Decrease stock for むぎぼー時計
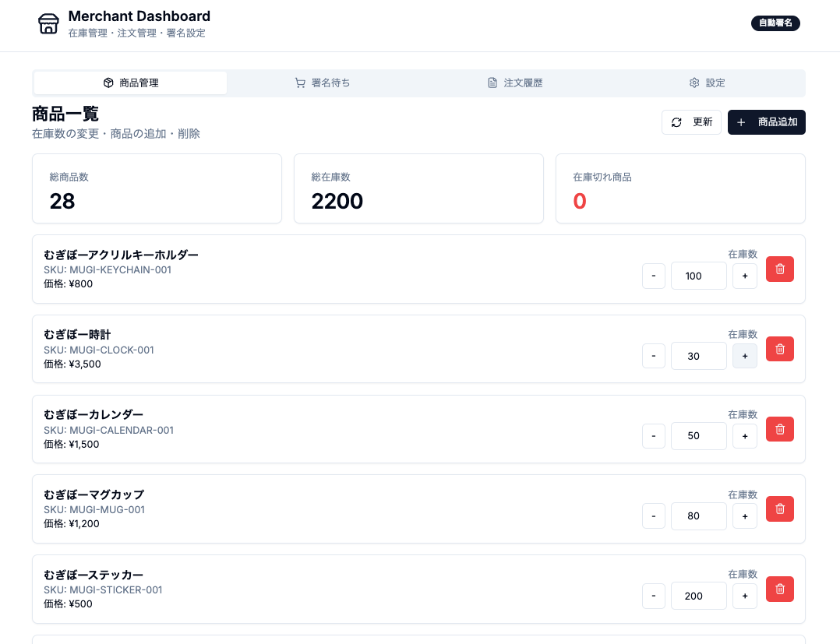This screenshot has width=840, height=644. click(653, 356)
